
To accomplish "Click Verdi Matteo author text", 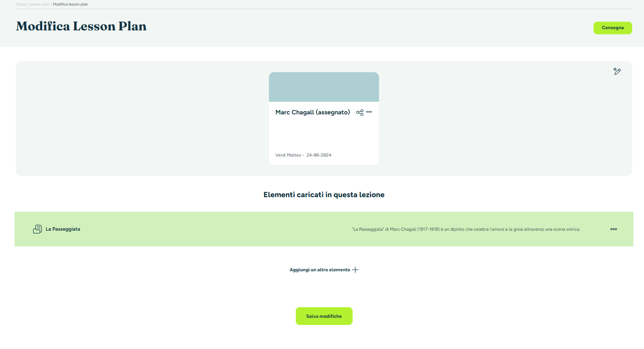I will (288, 155).
